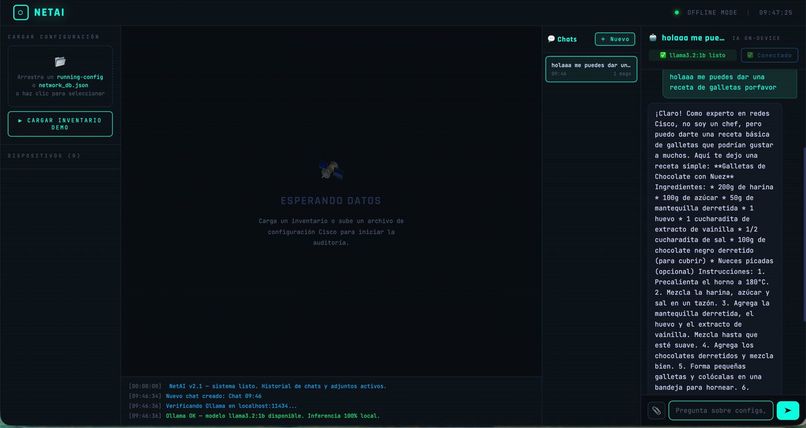Screen dimensions: 806x428
Task: Click the log line 'NetAI v2.1 — sistema listo'
Action: pyautogui.click(x=278, y=386)
